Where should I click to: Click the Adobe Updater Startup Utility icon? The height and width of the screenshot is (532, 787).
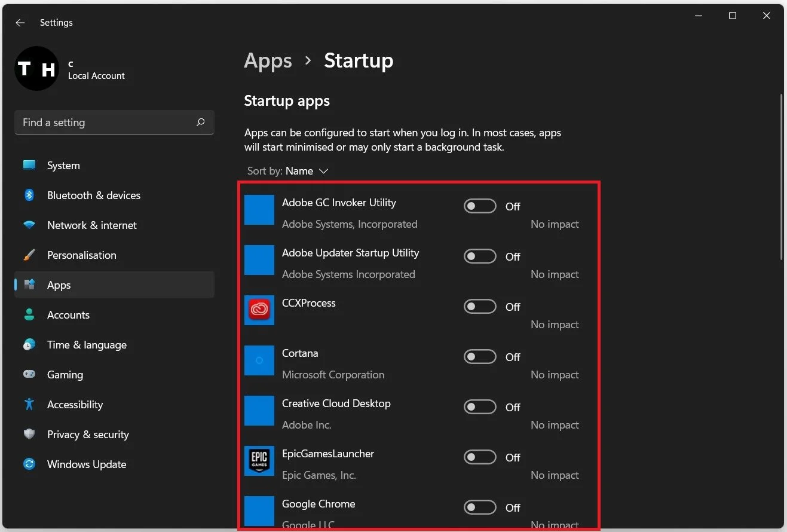(x=259, y=260)
